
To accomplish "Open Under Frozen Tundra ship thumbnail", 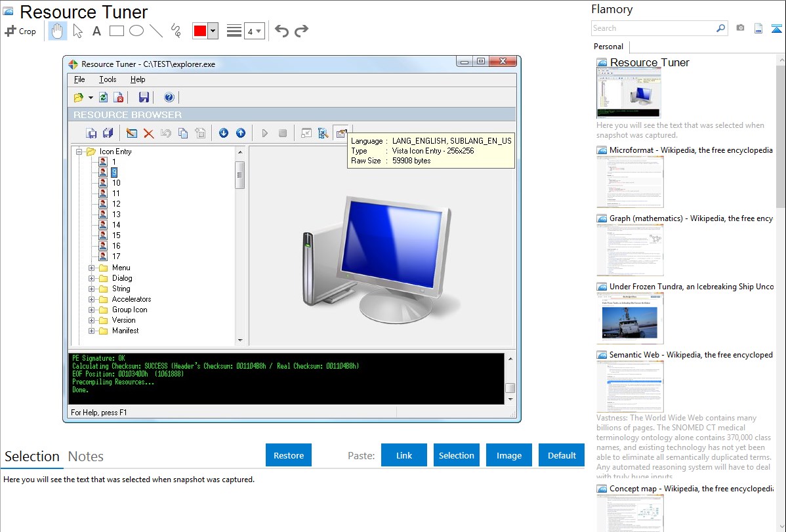I will pyautogui.click(x=630, y=318).
